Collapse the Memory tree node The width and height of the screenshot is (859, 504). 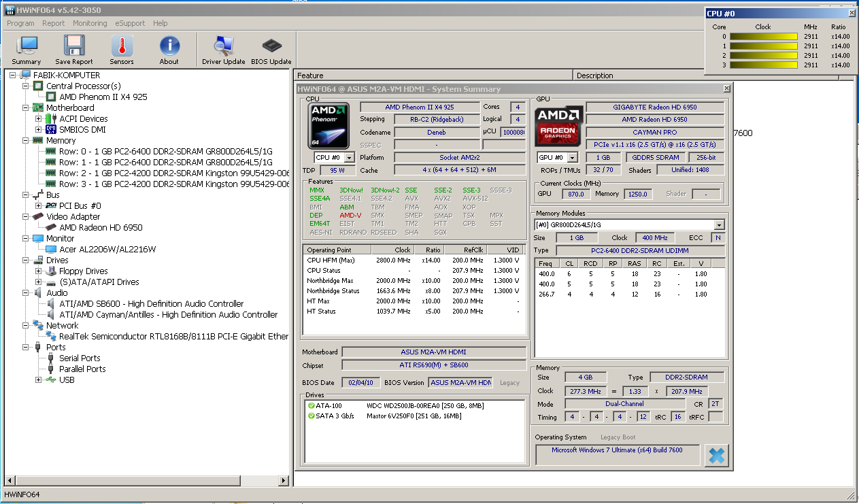pyautogui.click(x=26, y=140)
